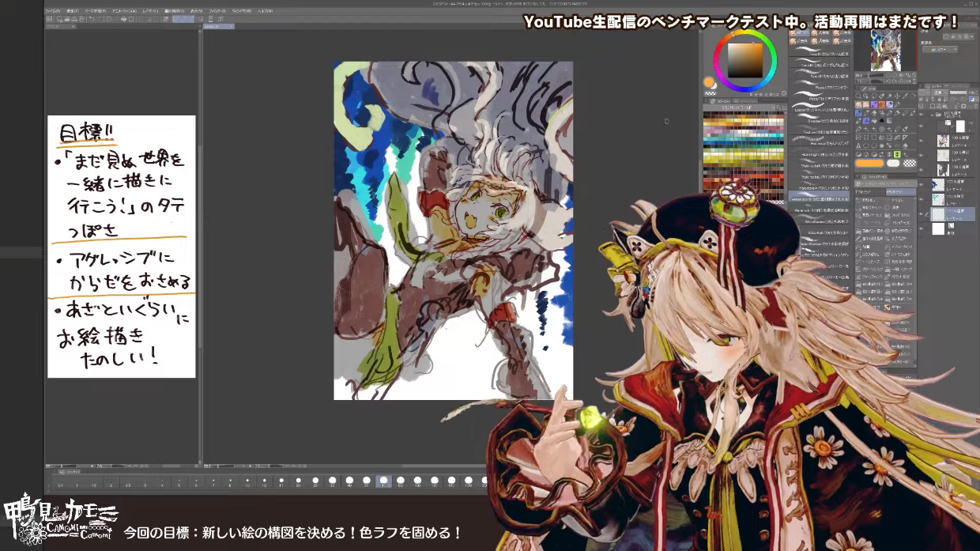Screen dimensions: 980x551
Task: Open the ウィンドウ (Window) menu
Action: tap(241, 10)
